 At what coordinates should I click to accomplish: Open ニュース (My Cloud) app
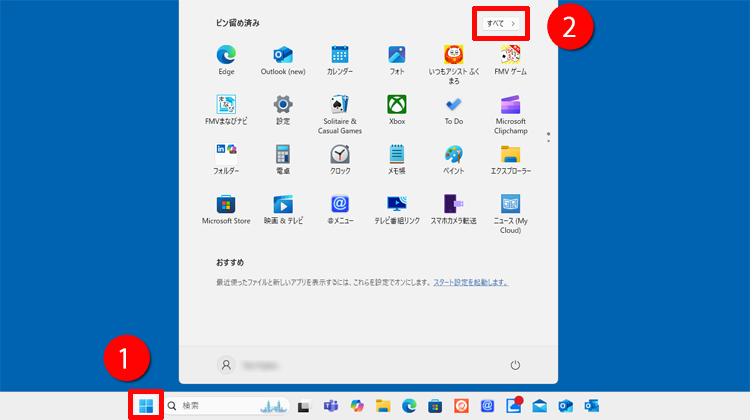(510, 214)
